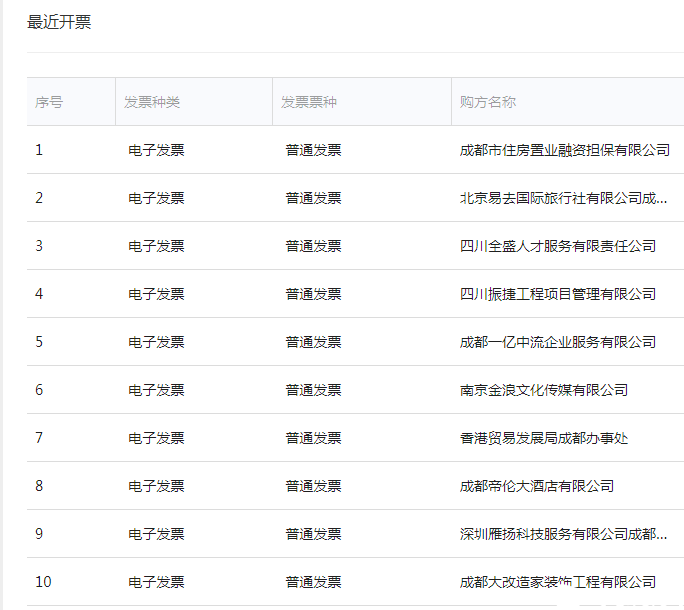Select buyer 四川全盛人才服务有限责任公司
The height and width of the screenshot is (610, 684).
558,246
